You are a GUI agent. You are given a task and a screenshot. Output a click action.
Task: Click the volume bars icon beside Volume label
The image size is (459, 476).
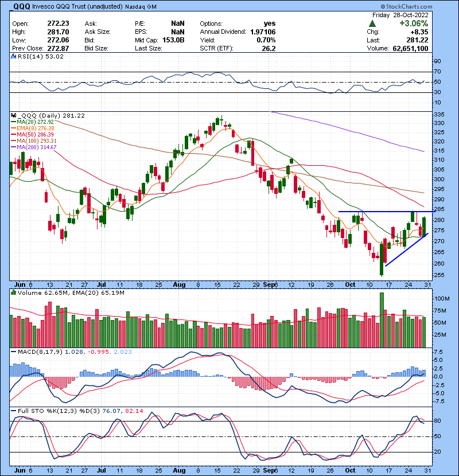pyautogui.click(x=13, y=292)
